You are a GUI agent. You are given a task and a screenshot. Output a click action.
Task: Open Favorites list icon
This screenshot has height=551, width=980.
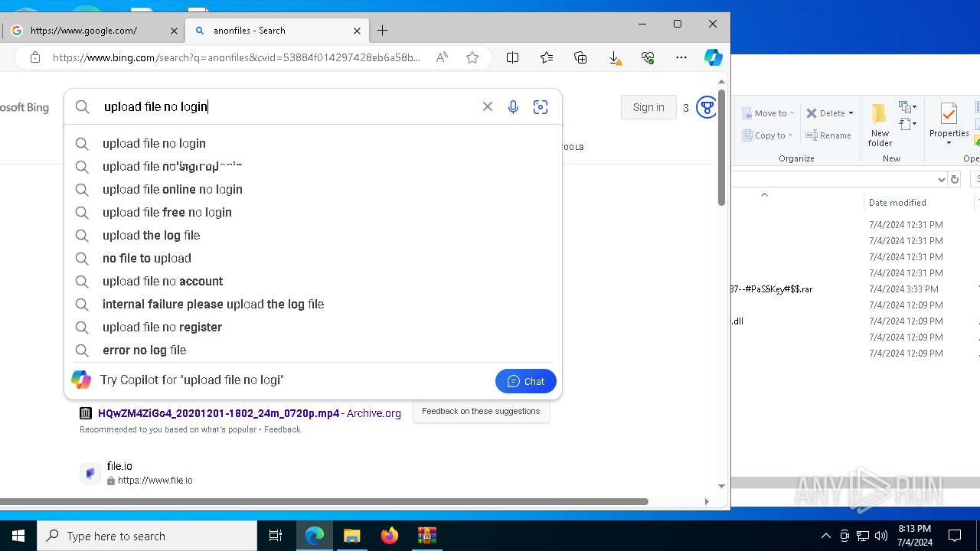coord(547,57)
